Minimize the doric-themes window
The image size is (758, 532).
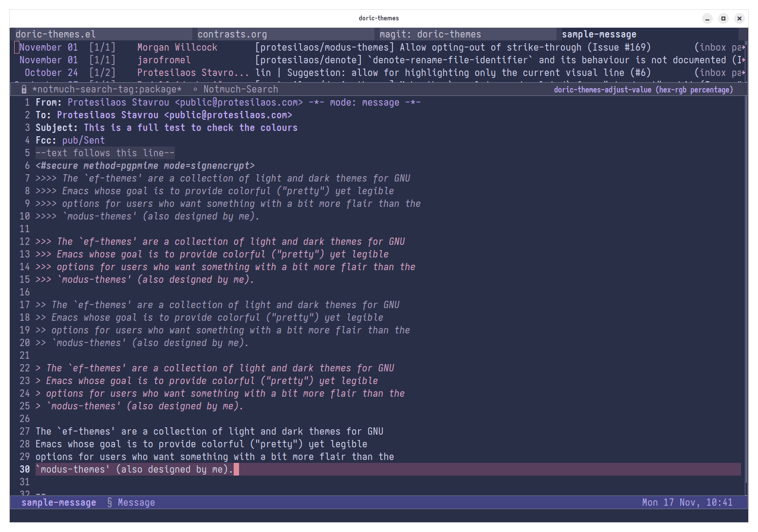pyautogui.click(x=707, y=18)
